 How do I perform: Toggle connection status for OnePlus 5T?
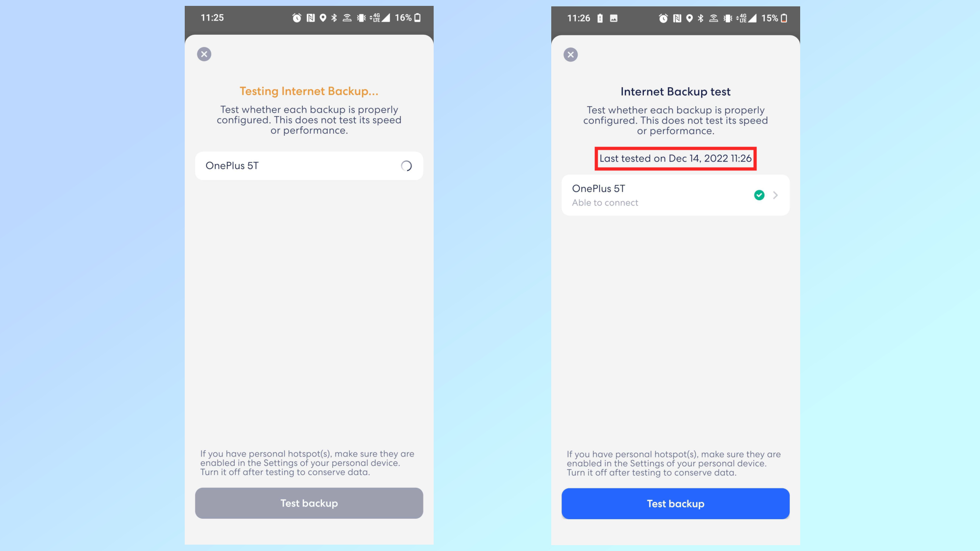(x=759, y=194)
